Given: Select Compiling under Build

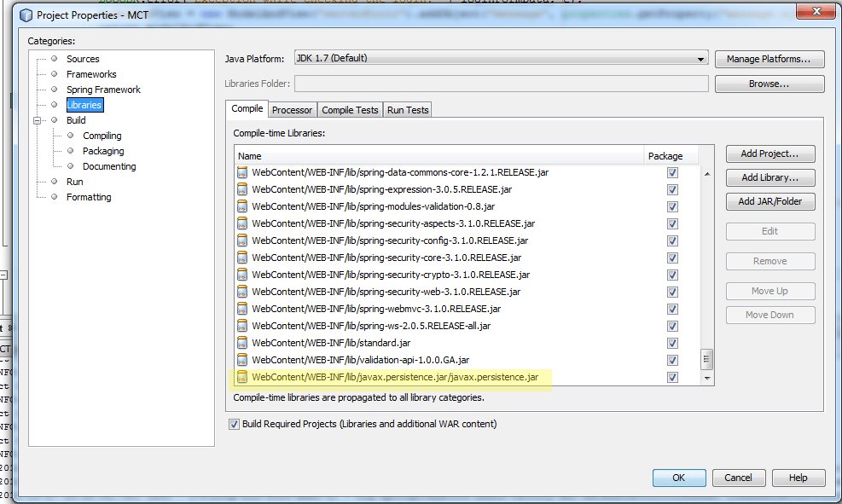Looking at the screenshot, I should (x=102, y=136).
